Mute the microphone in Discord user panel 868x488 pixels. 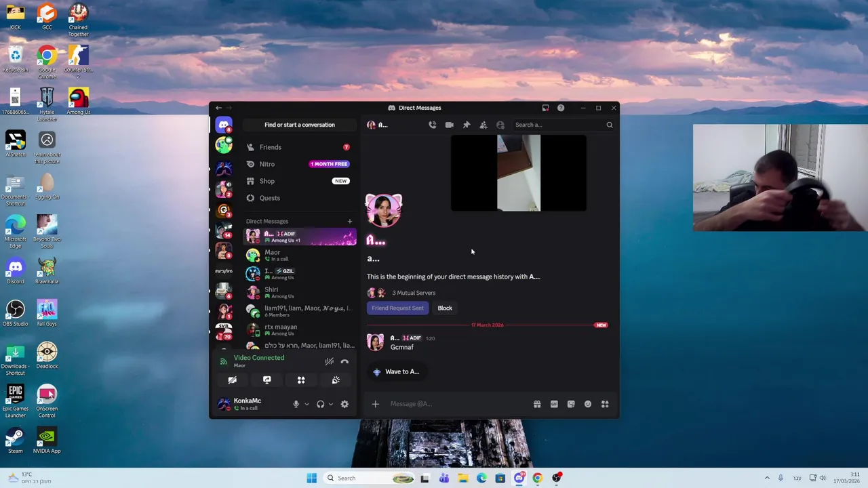[x=296, y=404]
